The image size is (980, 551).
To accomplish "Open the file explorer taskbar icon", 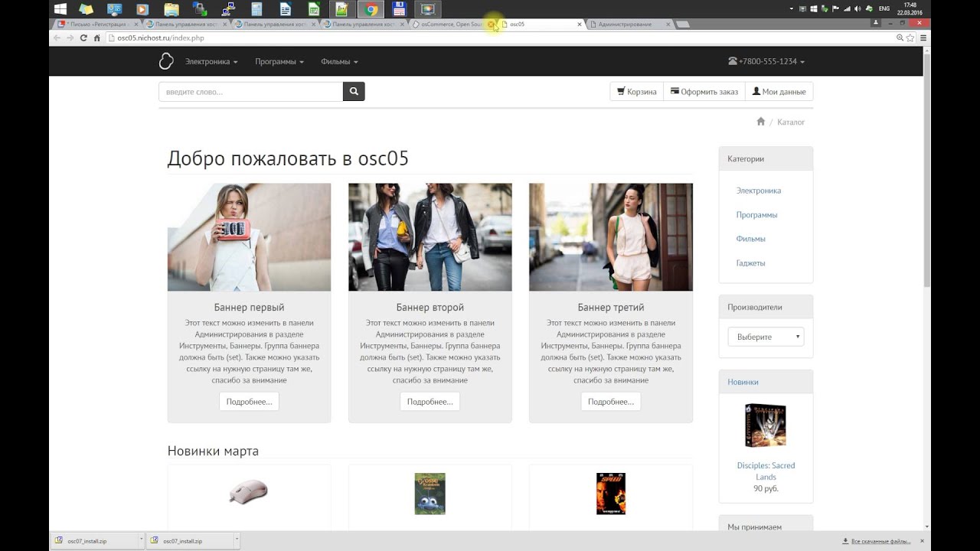I will (x=171, y=9).
